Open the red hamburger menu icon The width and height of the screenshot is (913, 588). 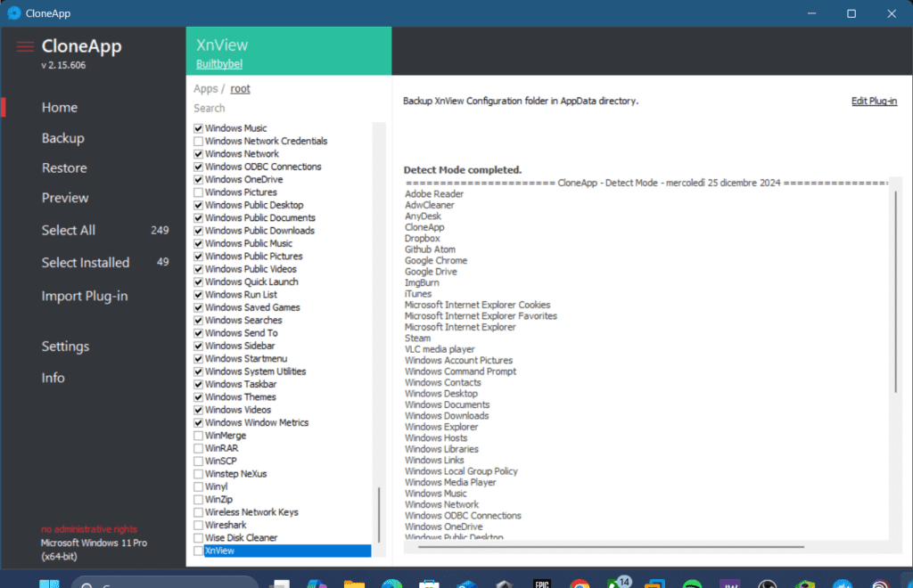coord(25,47)
